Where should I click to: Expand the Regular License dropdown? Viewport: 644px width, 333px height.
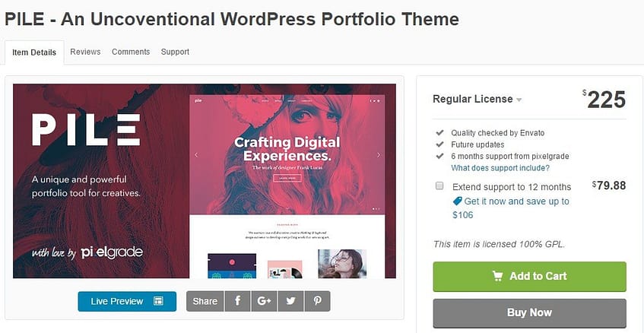point(519,100)
